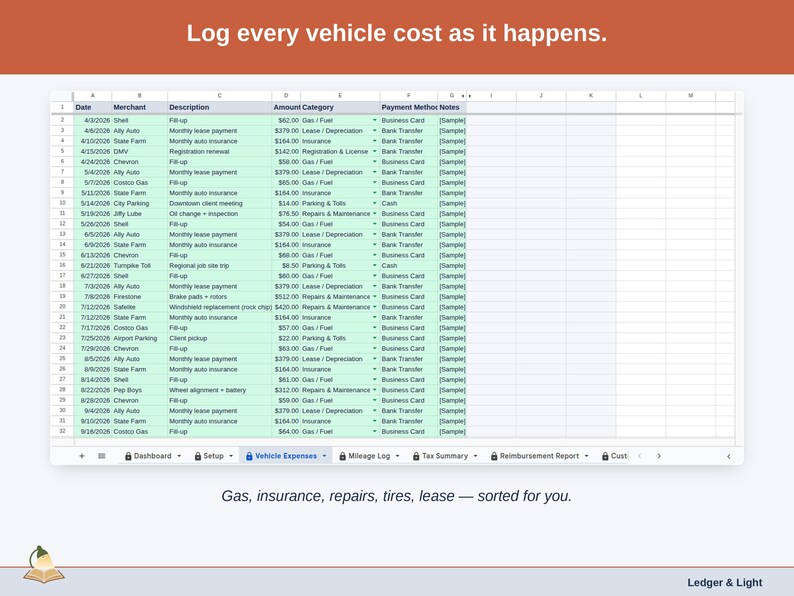Go to the Tax Summary tab
Screen dimensions: 794x596
point(445,456)
